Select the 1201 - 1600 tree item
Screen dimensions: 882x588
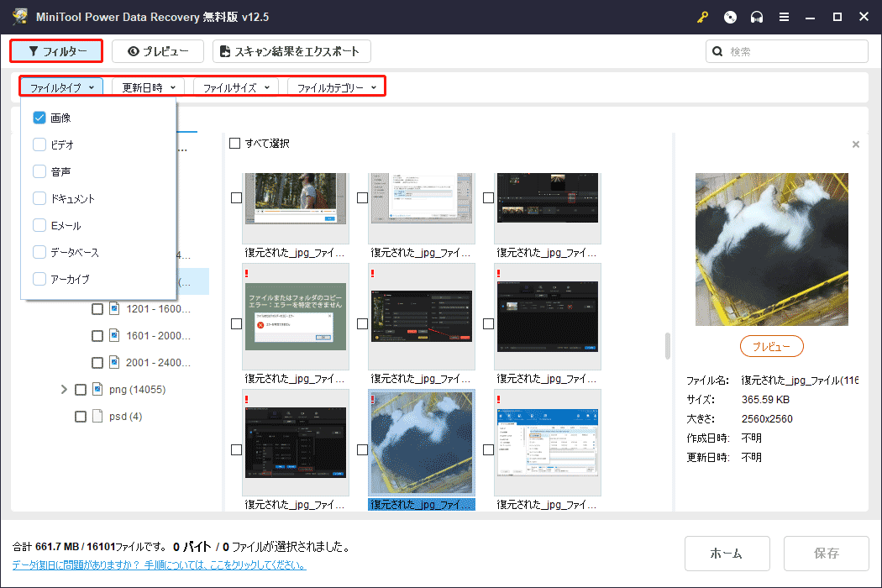(158, 309)
